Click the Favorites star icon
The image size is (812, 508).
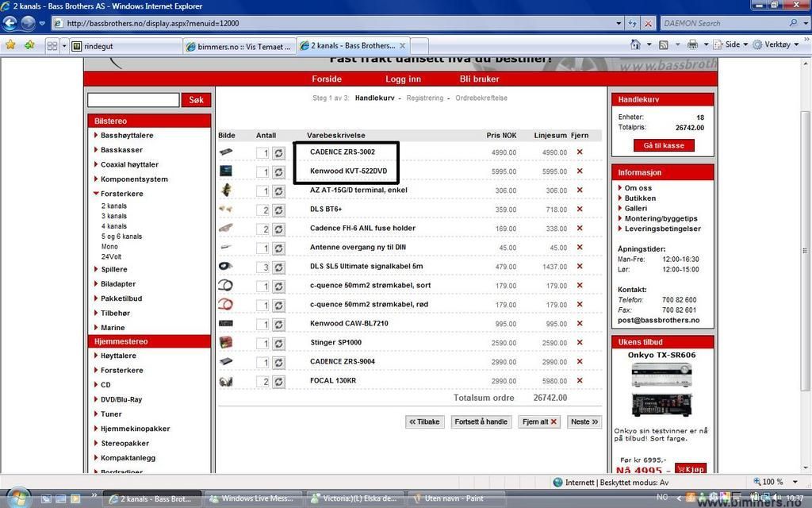[10, 45]
